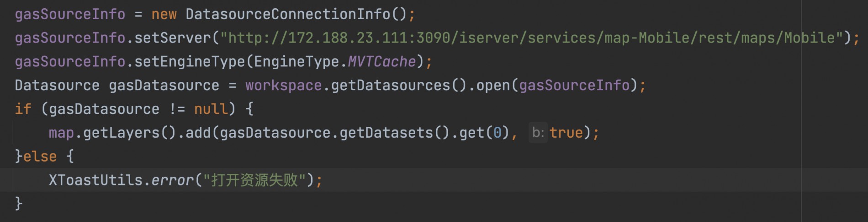Click the map variable in getLayers line
This screenshot has width=868, height=222.
pyautogui.click(x=61, y=133)
